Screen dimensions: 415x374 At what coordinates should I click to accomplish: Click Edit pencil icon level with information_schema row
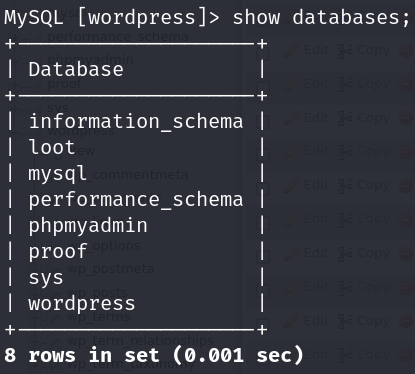pyautogui.click(x=291, y=119)
